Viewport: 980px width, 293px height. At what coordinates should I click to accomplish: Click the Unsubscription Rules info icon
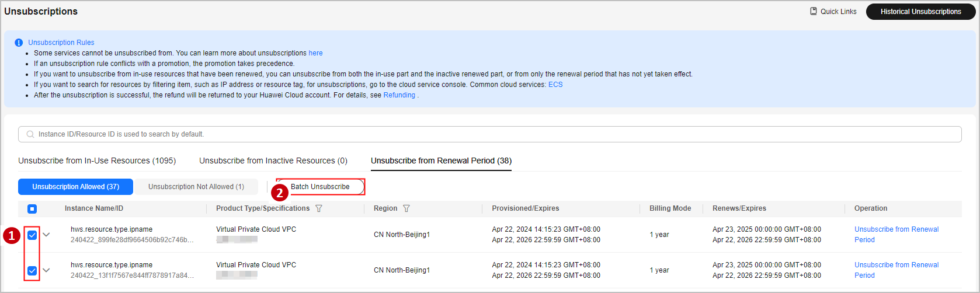tap(19, 43)
